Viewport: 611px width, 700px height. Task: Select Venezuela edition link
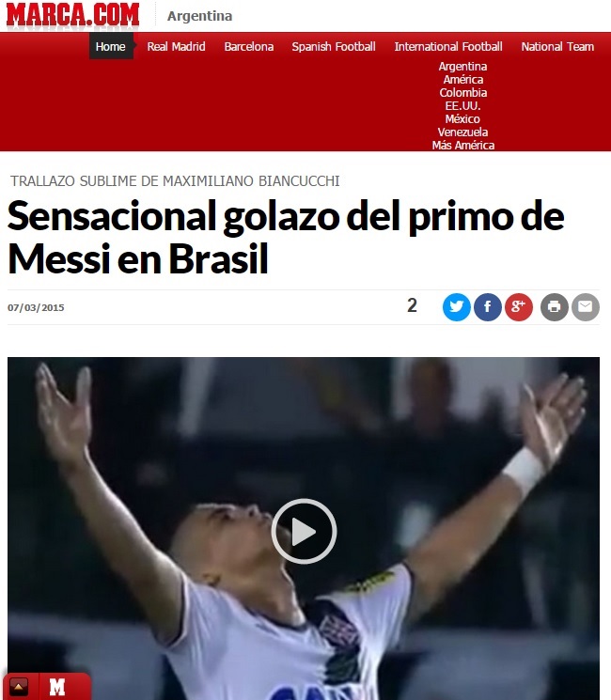pyautogui.click(x=462, y=132)
